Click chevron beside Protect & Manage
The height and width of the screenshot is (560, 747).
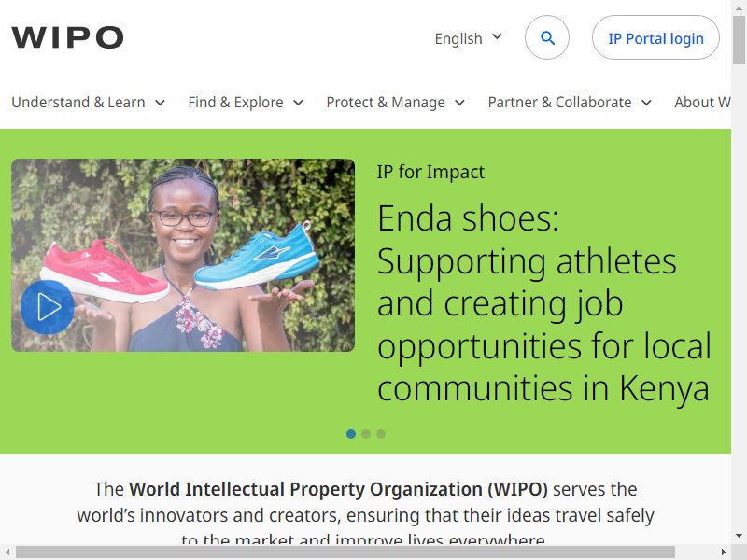[x=459, y=103]
